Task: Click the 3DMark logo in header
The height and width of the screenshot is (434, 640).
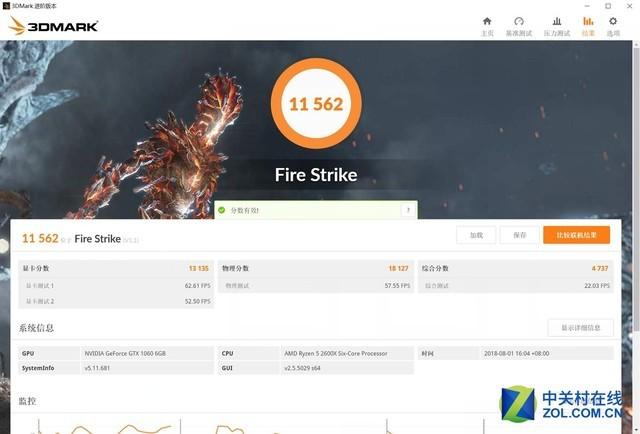Action: pos(53,26)
